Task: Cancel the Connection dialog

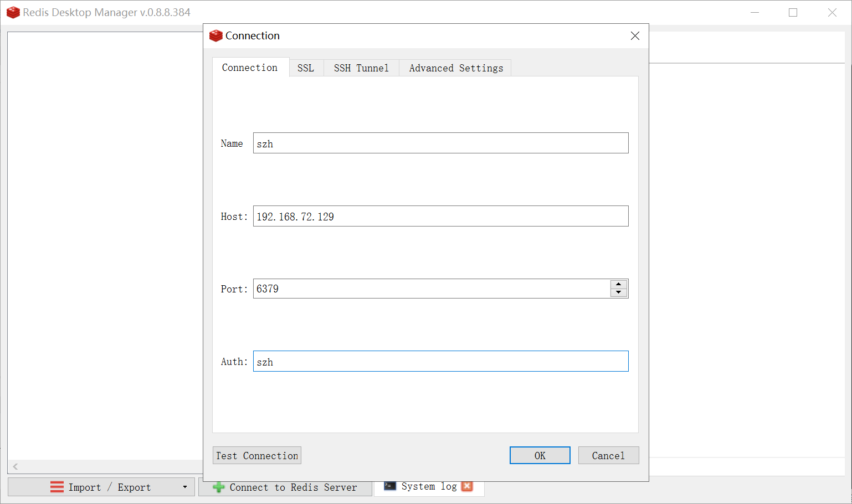Action: (608, 455)
